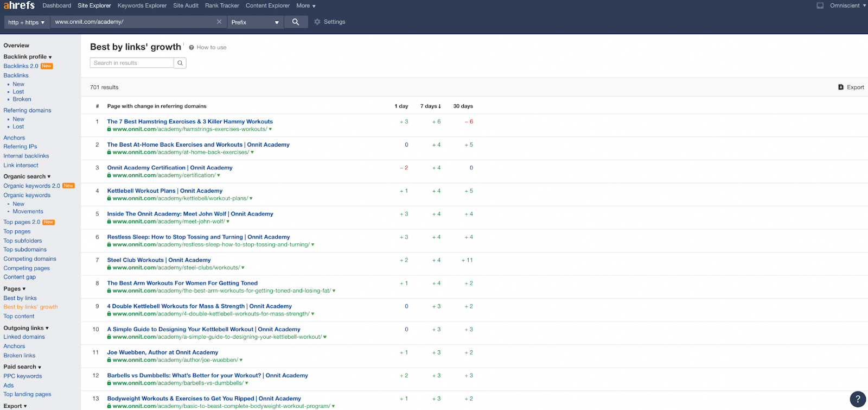Open Internal backlinks in the sidebar

26,156
